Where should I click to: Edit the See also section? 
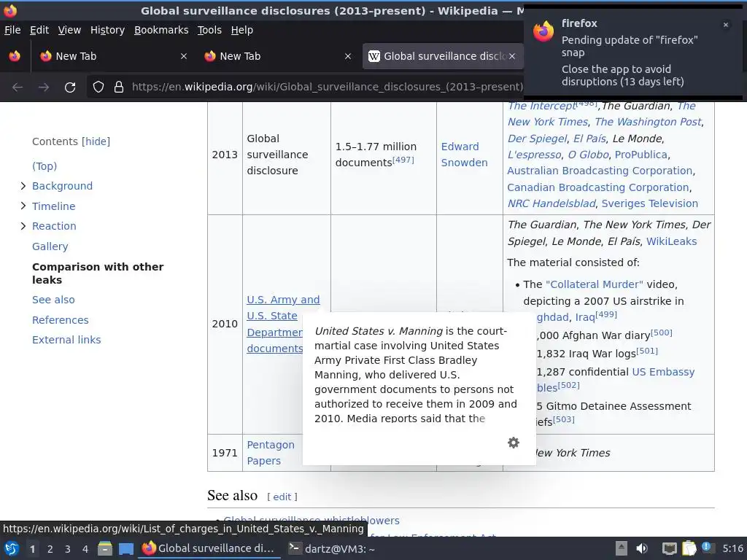click(x=282, y=497)
